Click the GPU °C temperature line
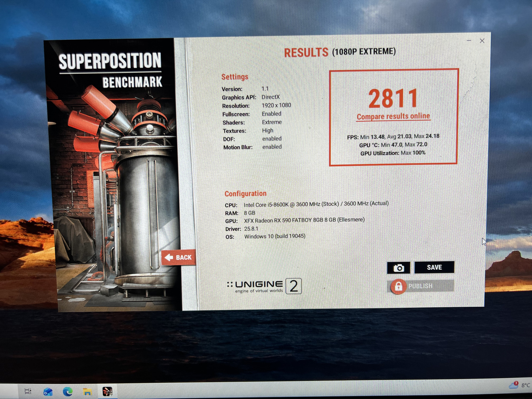 (x=393, y=145)
